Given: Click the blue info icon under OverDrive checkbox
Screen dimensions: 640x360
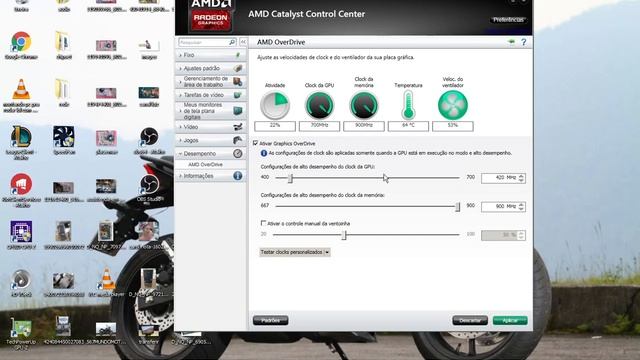Looking at the screenshot, I should click(264, 153).
